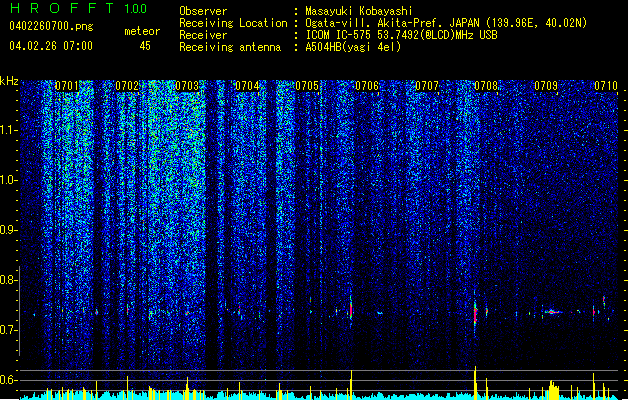This screenshot has height=400, width=629.
Task: Click the 0703 time marker
Action: pyautogui.click(x=187, y=86)
